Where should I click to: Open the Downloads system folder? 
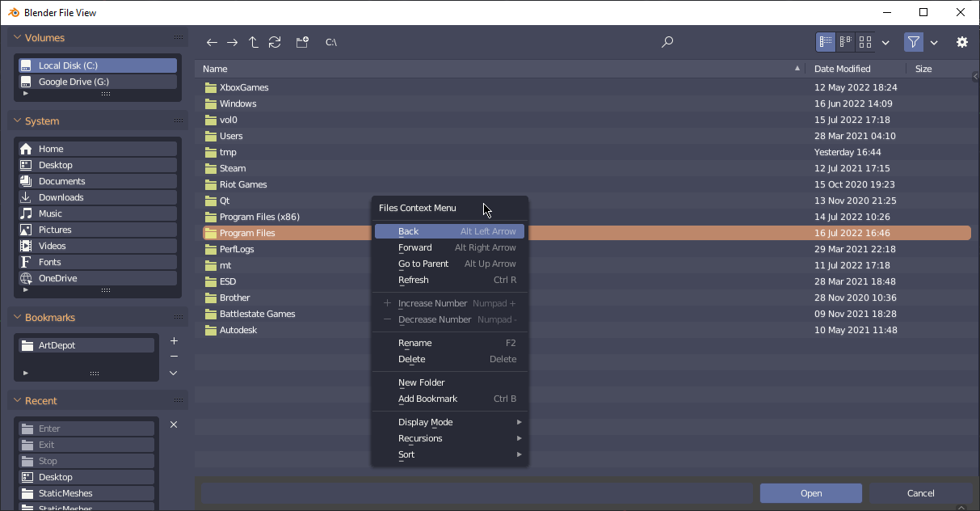click(97, 197)
